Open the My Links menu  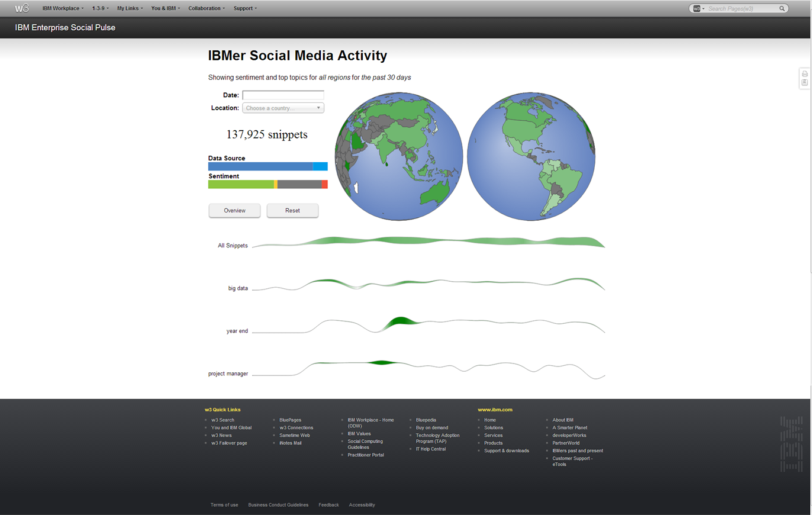[x=130, y=8]
